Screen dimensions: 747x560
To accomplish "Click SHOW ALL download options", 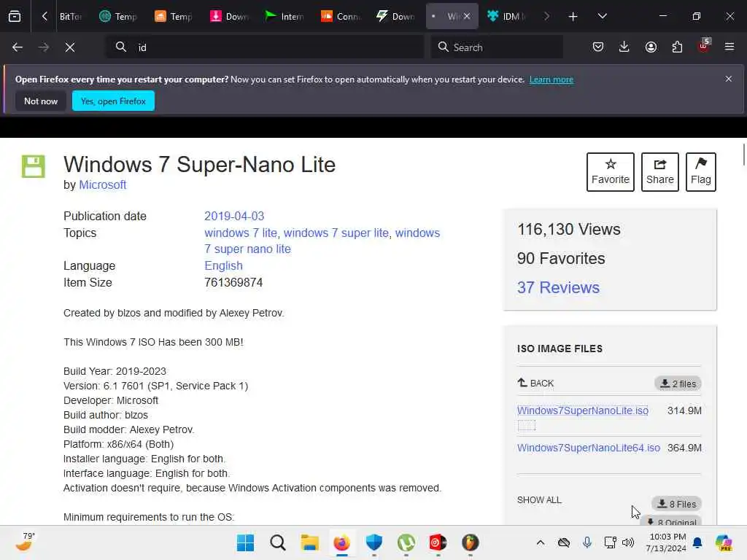I will (539, 500).
